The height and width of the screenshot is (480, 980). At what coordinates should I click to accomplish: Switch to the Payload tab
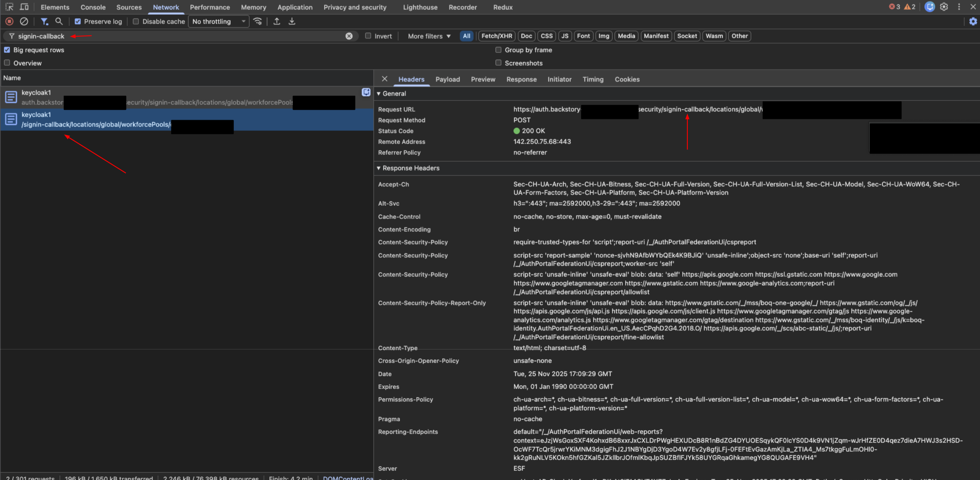pyautogui.click(x=447, y=79)
